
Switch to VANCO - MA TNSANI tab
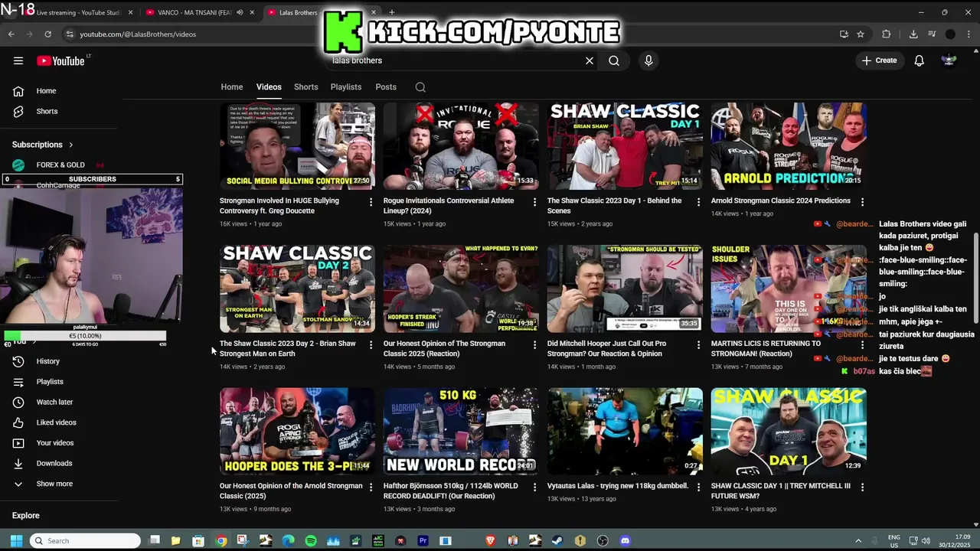coord(195,12)
